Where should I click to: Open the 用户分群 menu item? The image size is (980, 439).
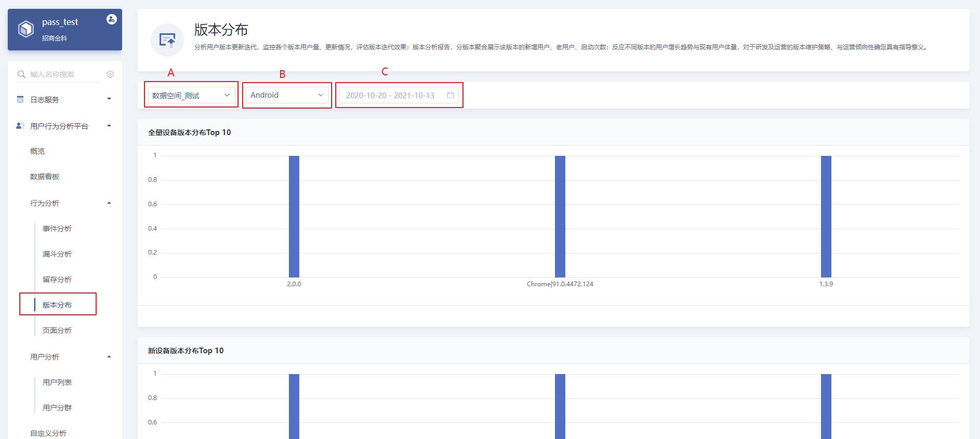pyautogui.click(x=57, y=408)
